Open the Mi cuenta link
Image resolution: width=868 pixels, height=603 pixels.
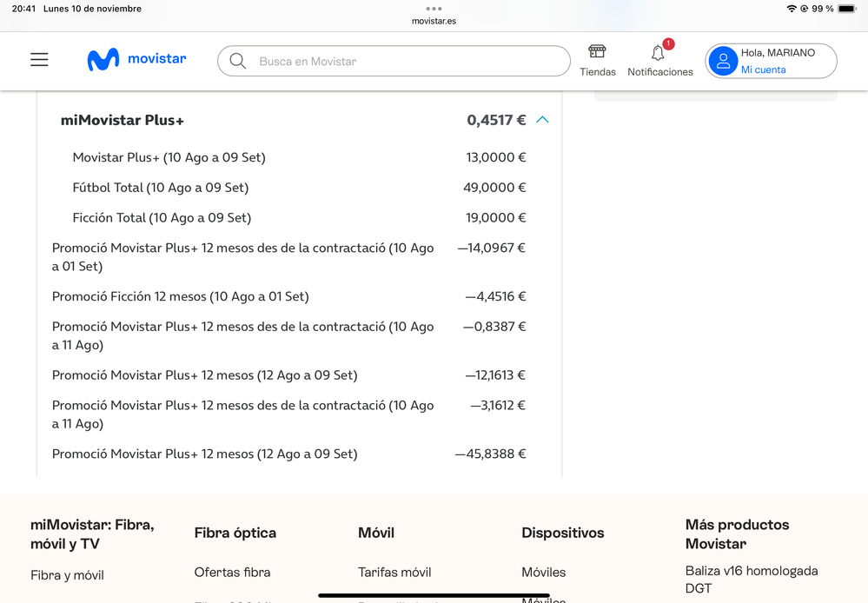763,70
